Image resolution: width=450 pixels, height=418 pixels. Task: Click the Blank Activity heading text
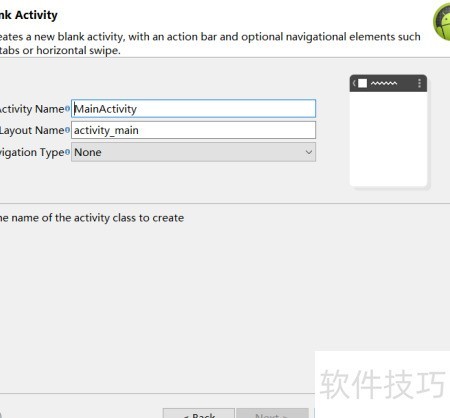click(29, 15)
